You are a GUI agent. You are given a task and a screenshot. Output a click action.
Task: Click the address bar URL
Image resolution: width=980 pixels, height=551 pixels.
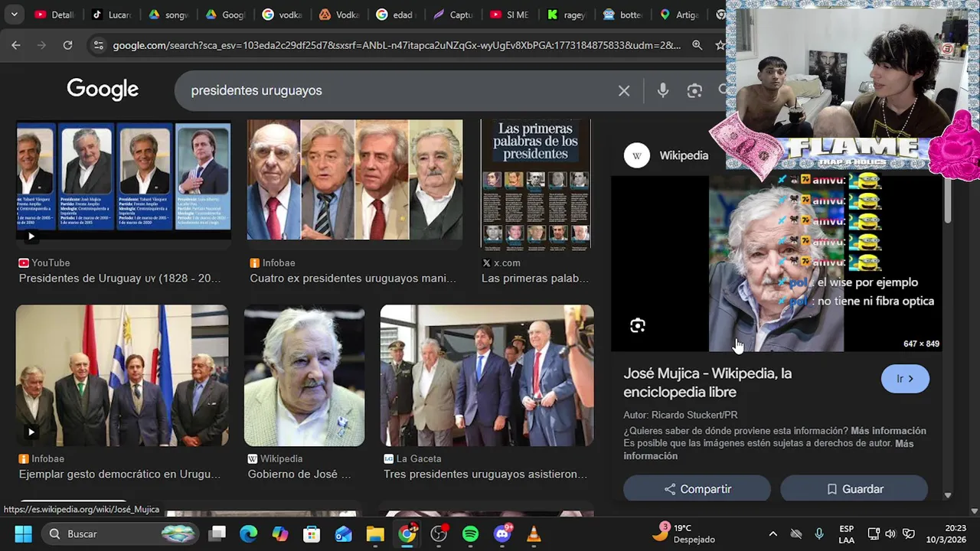click(397, 45)
